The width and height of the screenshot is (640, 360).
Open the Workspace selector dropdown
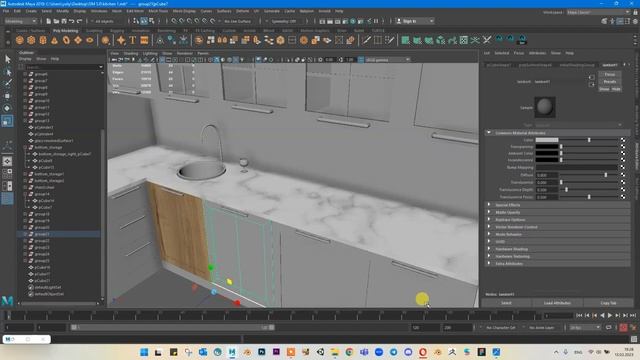[598, 12]
